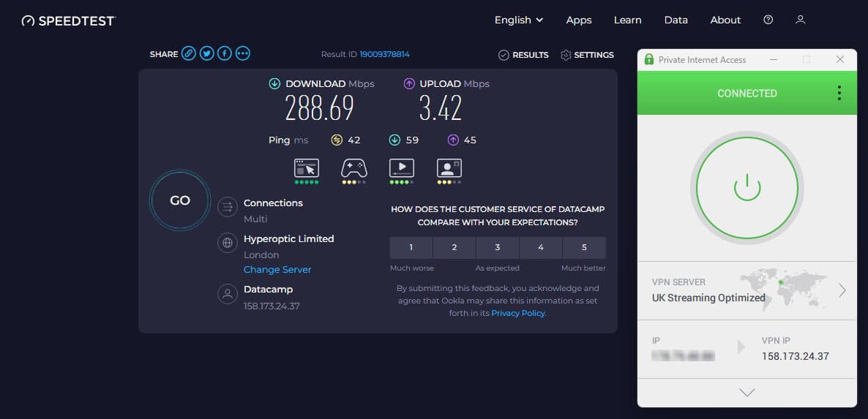Open the user account icon

click(x=800, y=20)
